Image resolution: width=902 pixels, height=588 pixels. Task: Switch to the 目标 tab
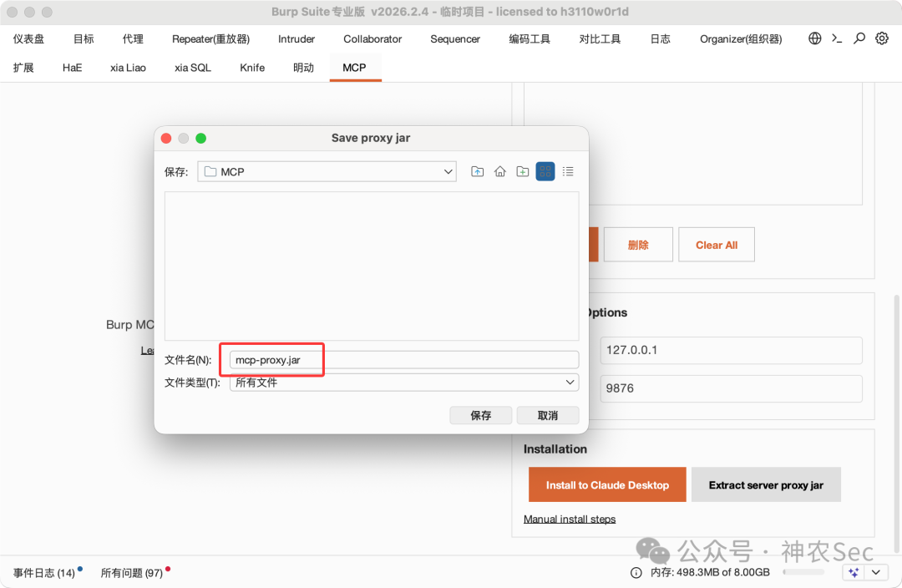[84, 38]
